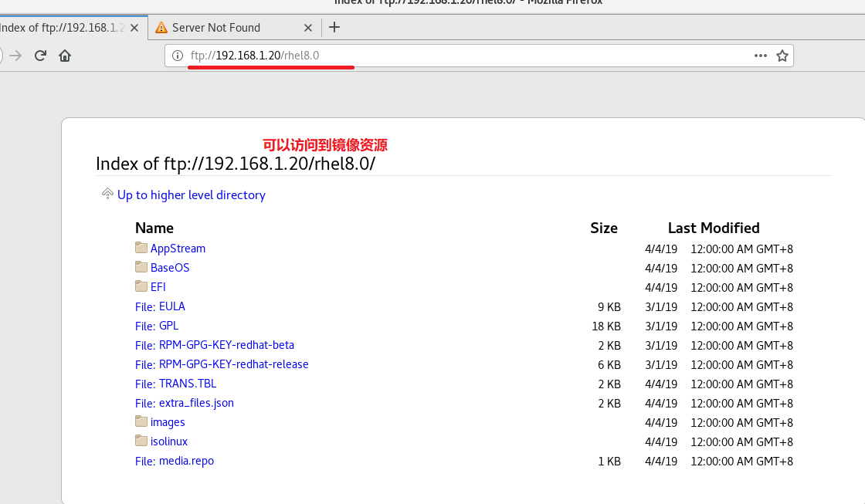
Task: Open the File: TRANS.TBL link
Action: pos(175,384)
